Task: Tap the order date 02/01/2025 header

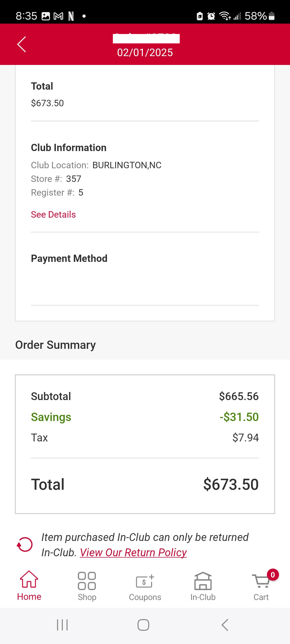Action: click(145, 53)
